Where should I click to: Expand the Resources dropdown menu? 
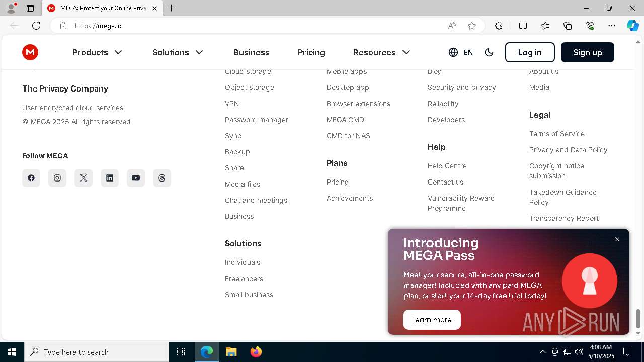tap(381, 52)
